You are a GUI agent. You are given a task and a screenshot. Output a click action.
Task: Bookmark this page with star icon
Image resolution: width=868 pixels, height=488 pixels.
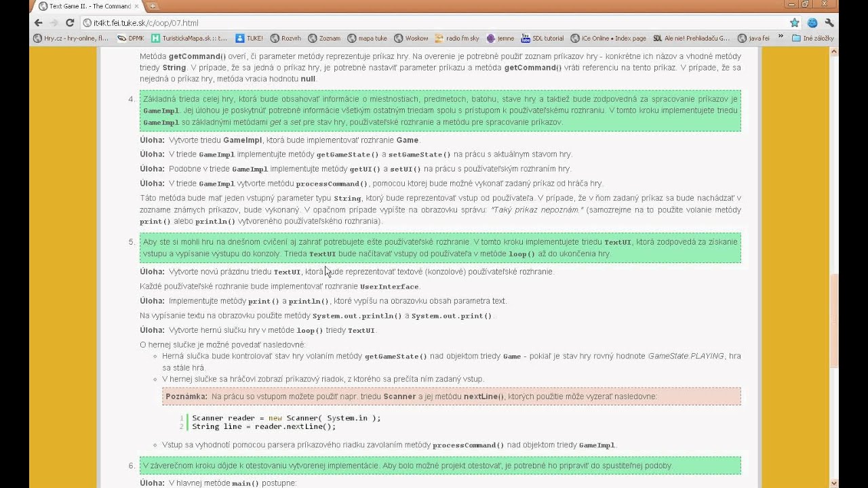point(795,22)
